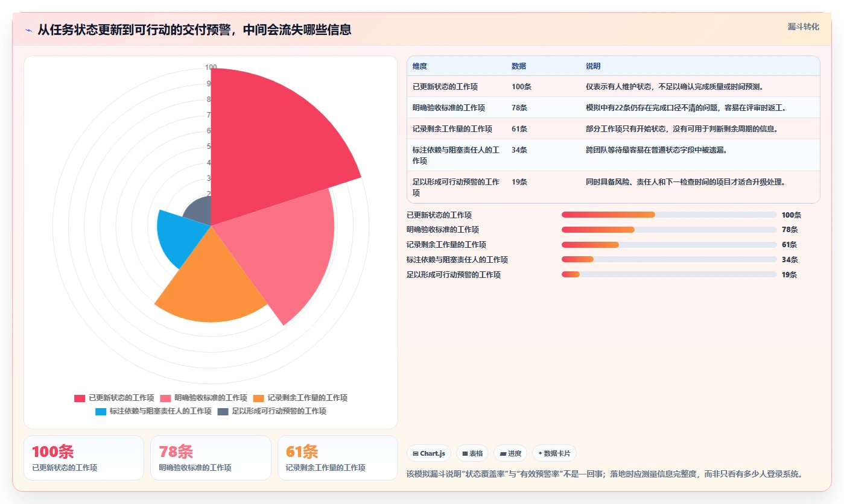Click the description starting 仅表示有人维护状态

(675, 87)
